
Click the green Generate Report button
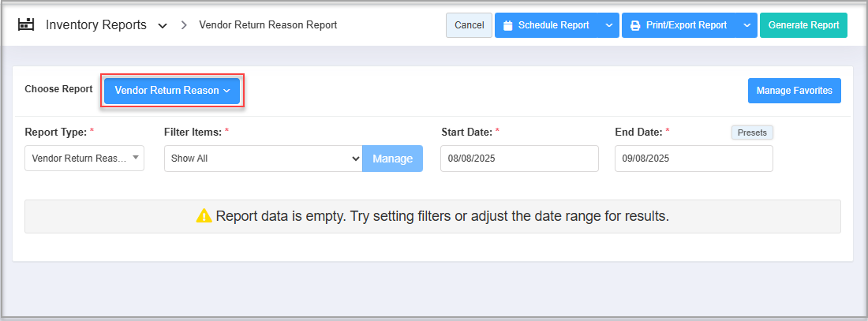click(x=803, y=25)
